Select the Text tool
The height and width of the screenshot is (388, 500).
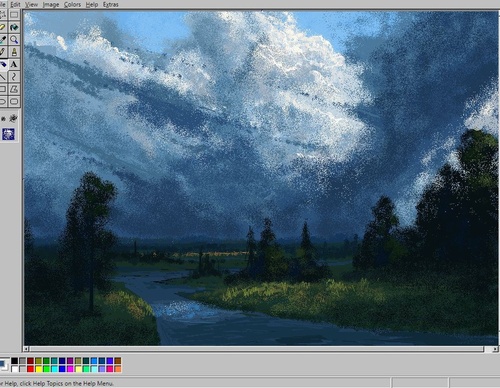(14, 64)
